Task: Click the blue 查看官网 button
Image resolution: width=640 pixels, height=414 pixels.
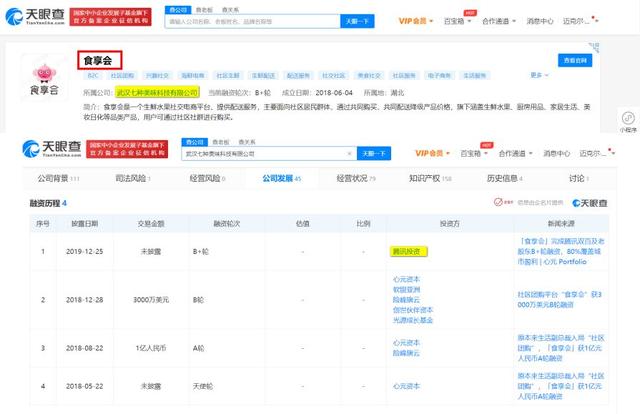Action: coord(575,60)
